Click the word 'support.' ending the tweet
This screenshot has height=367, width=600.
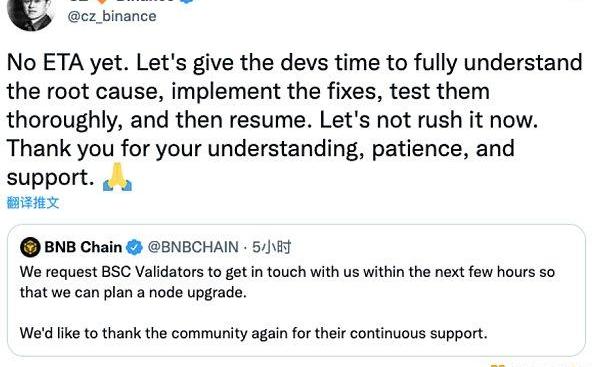point(51,178)
